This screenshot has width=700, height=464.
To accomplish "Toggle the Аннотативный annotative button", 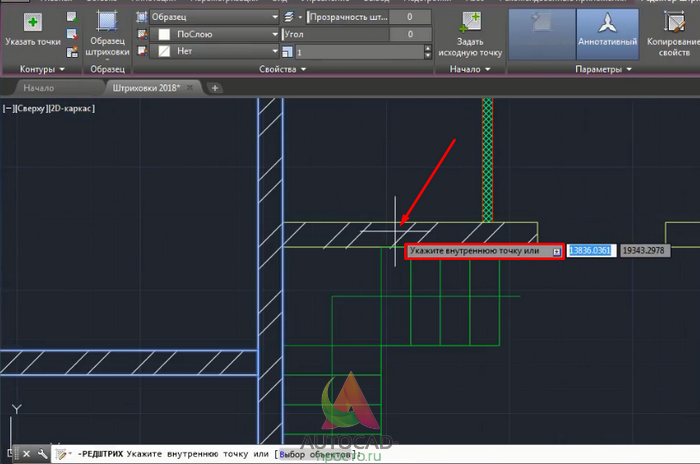I will coord(607,34).
